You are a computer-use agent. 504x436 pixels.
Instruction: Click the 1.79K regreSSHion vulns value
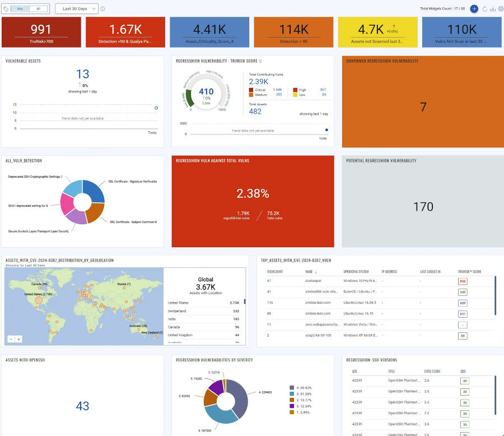(x=243, y=214)
